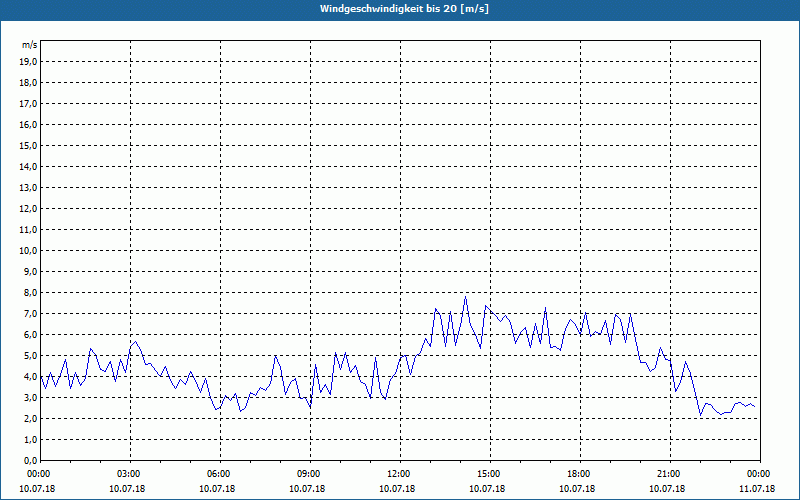Screen dimensions: 800x500
Task: Select the '1,0' y-axis label
Action: click(x=30, y=439)
